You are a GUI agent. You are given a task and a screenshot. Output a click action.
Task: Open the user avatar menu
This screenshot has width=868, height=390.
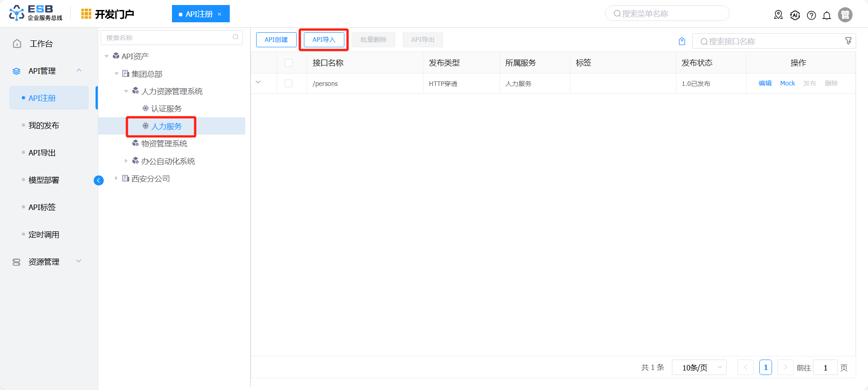point(845,15)
